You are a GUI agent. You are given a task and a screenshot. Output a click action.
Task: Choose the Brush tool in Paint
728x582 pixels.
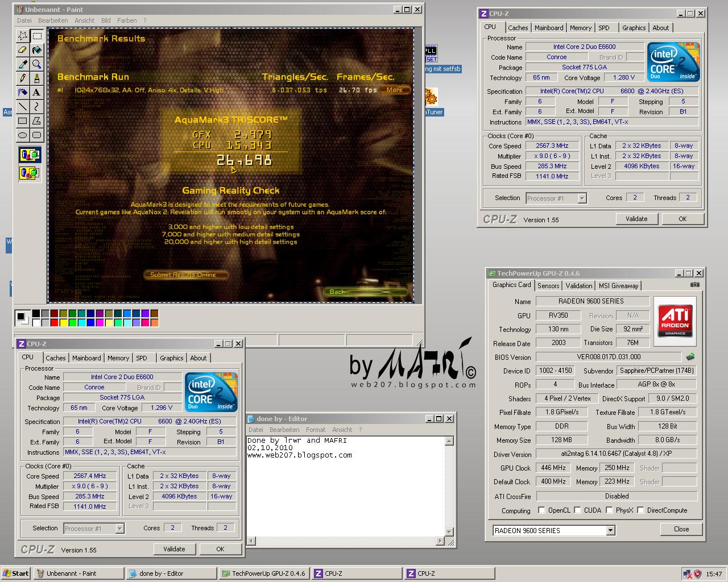[37, 78]
